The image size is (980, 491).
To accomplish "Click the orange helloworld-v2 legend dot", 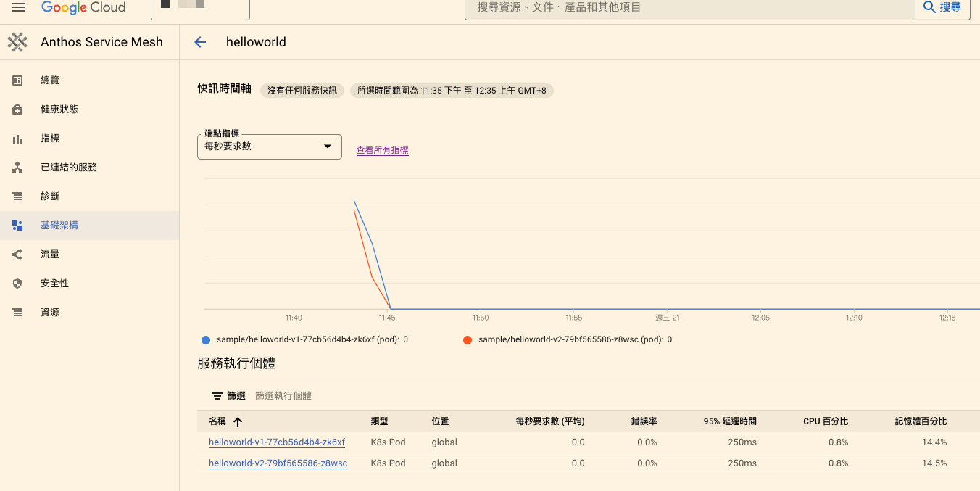I will [x=468, y=339].
